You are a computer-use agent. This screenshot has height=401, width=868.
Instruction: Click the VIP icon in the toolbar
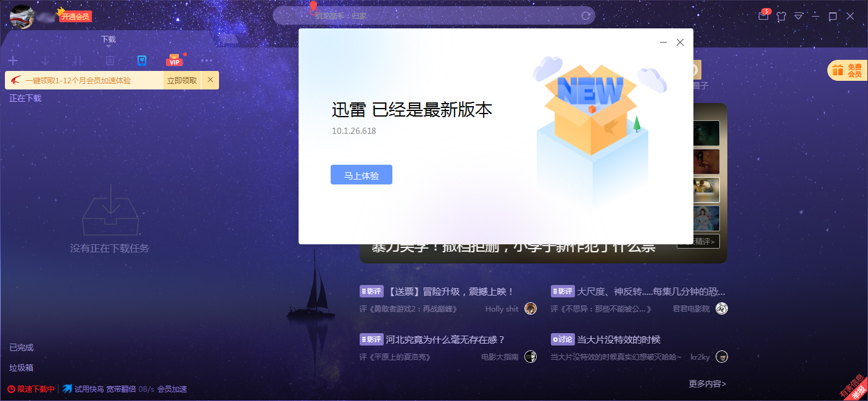point(175,60)
